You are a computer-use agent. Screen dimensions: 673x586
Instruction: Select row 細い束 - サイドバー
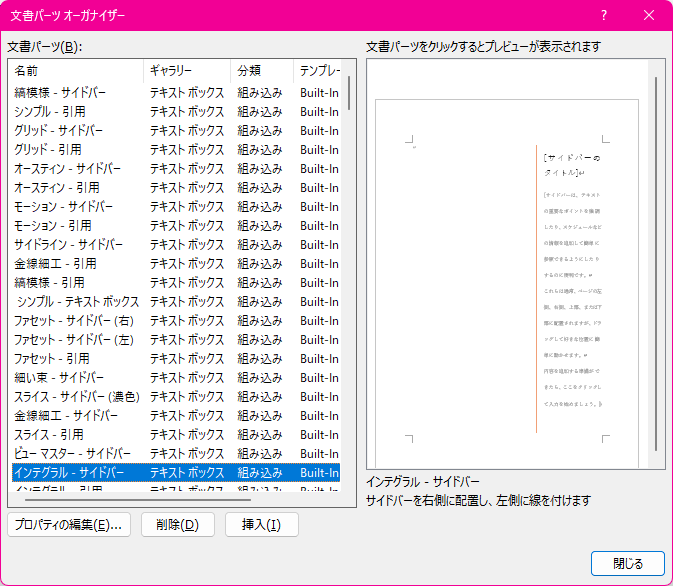[x=176, y=377]
